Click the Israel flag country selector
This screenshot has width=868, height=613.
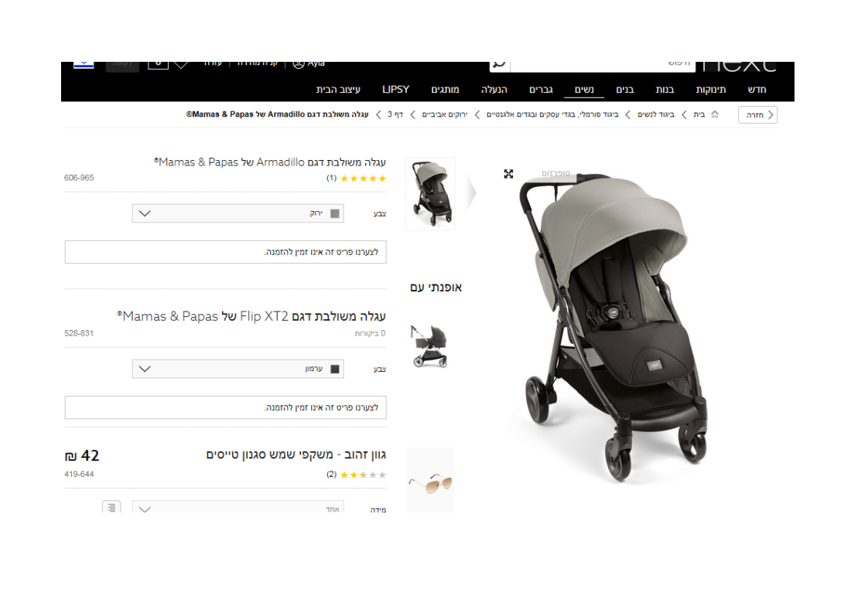point(84,65)
